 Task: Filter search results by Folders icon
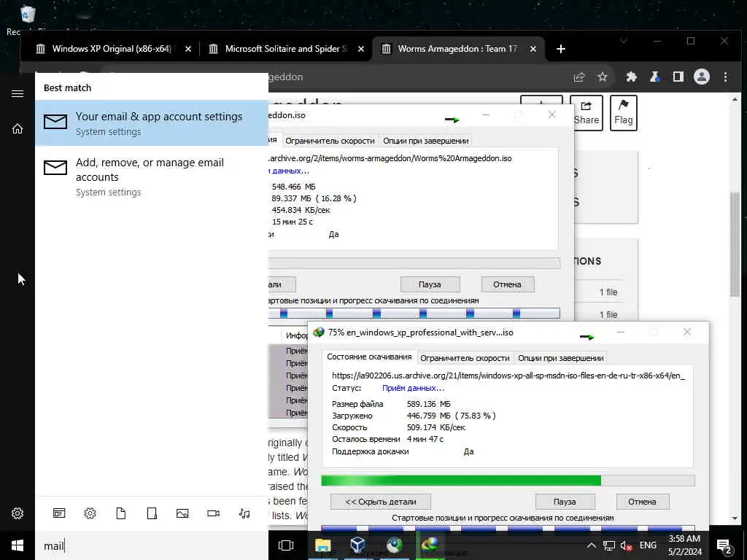click(152, 513)
